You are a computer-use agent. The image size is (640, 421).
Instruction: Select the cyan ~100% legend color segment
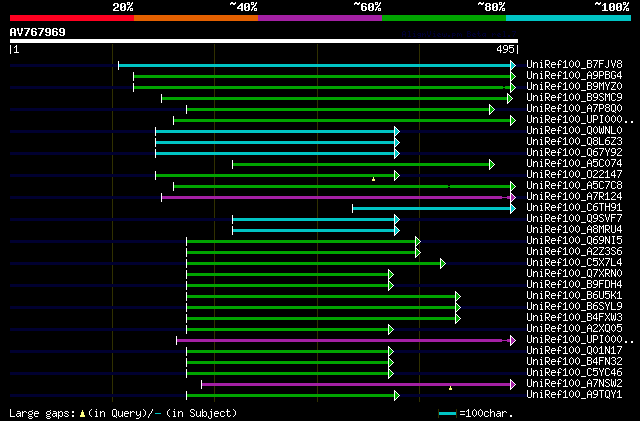coord(569,18)
